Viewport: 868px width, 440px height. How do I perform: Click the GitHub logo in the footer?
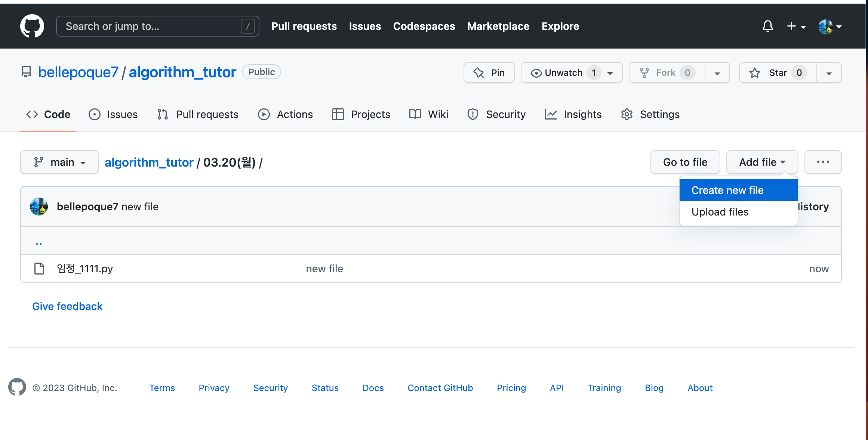coord(16,387)
